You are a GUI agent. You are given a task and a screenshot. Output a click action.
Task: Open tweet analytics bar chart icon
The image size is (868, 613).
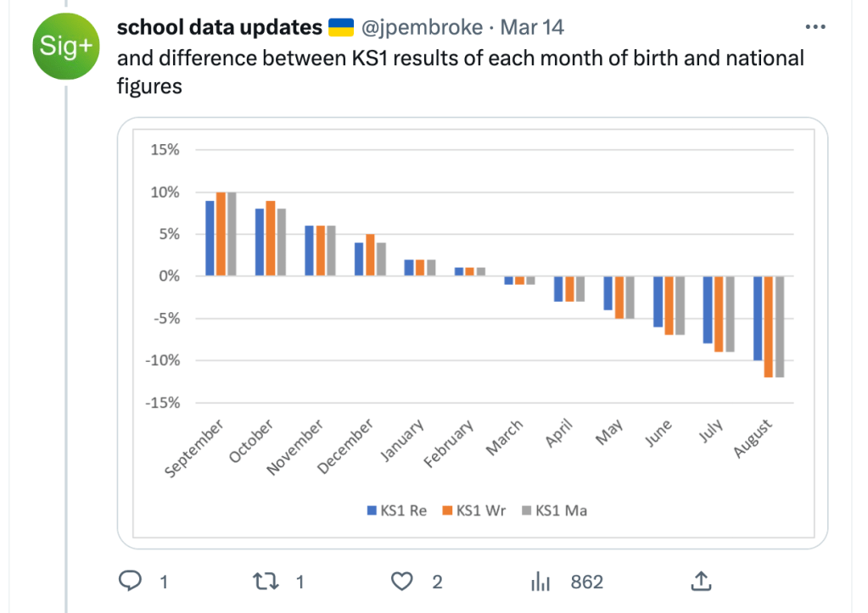540,581
